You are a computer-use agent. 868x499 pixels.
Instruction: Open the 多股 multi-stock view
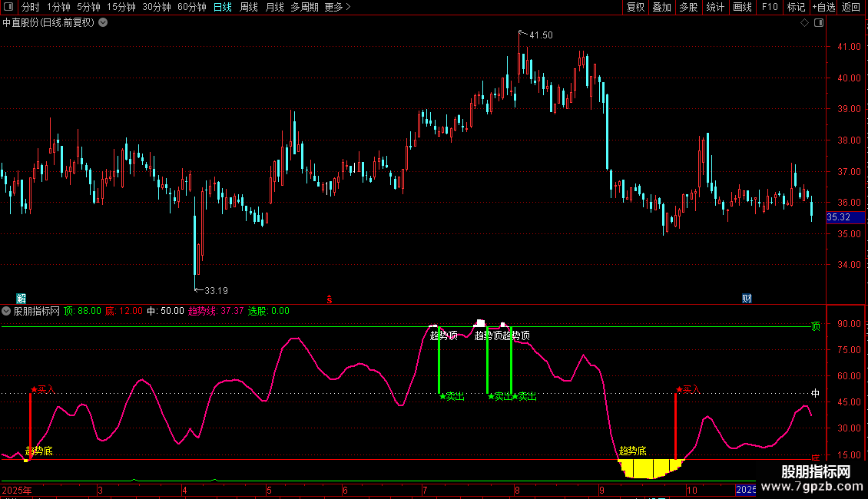[x=689, y=7]
